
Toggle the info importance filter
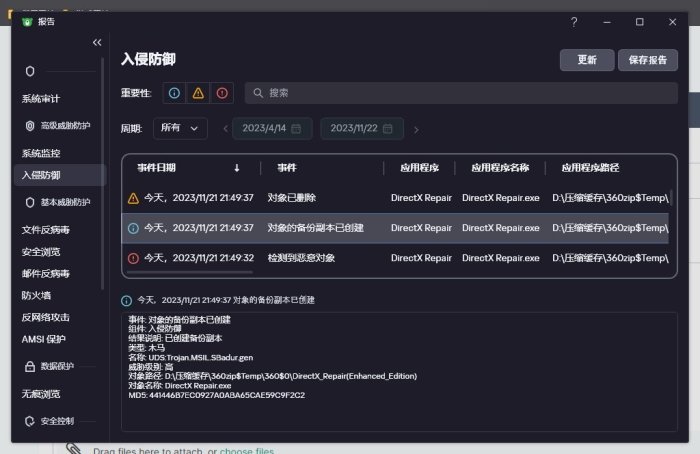click(x=174, y=93)
